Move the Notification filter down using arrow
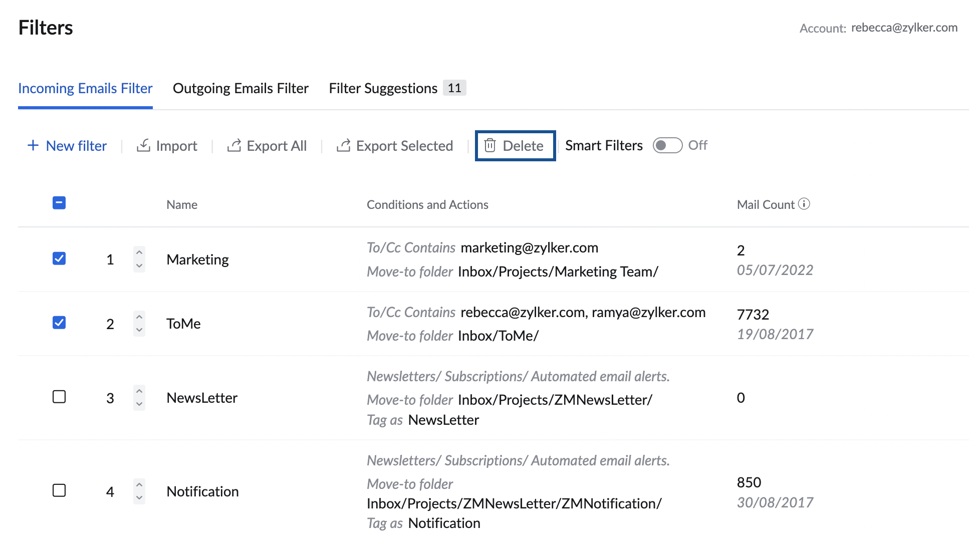The image size is (980, 534). click(139, 498)
